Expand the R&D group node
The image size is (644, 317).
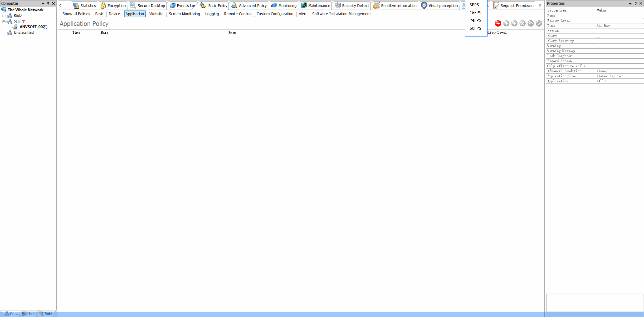(x=4, y=16)
